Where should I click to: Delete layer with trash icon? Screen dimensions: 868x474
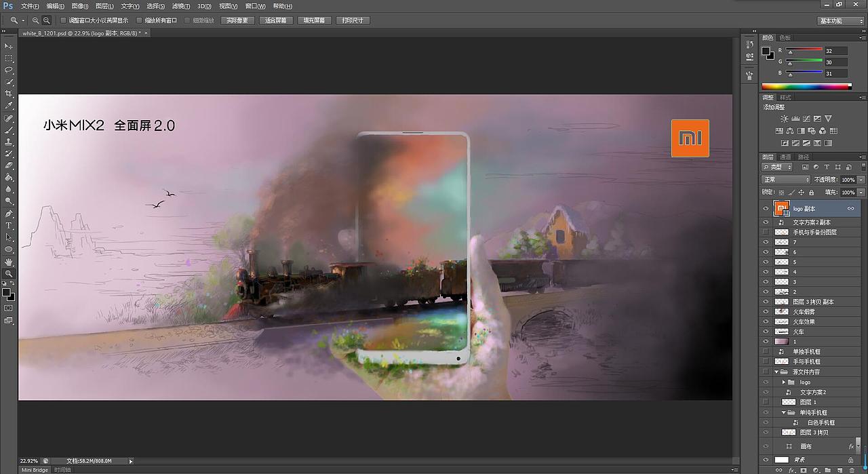[x=852, y=469]
